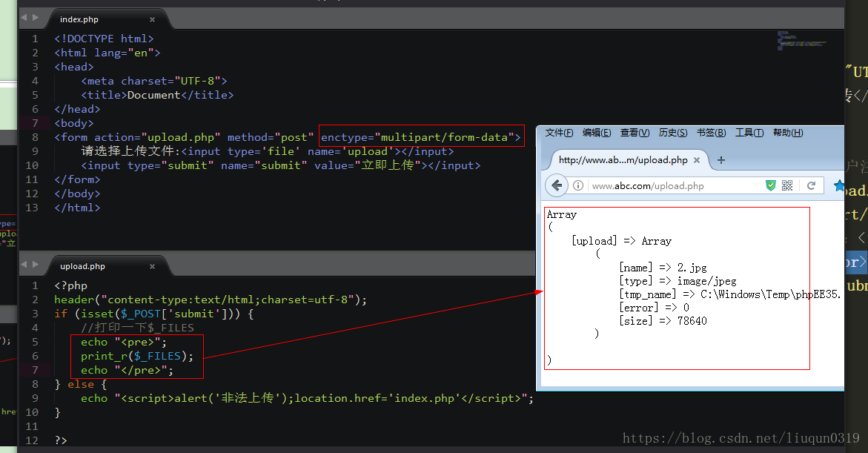This screenshot has width=868, height=453.
Task: Open the 查看(V) menu in browser
Action: pyautogui.click(x=635, y=133)
